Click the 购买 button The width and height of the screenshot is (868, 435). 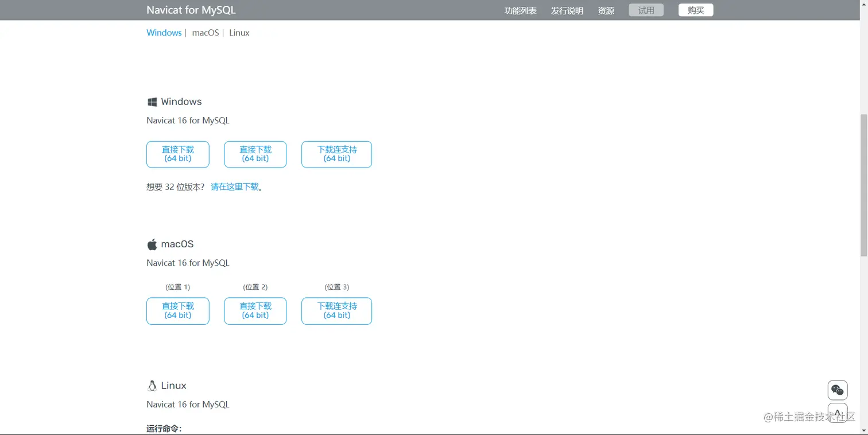(696, 10)
